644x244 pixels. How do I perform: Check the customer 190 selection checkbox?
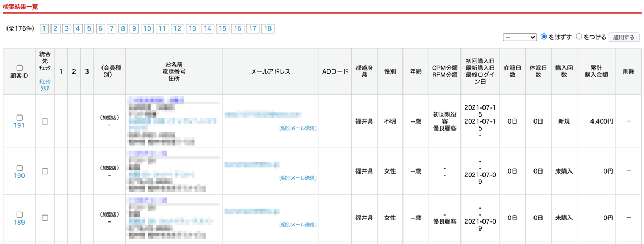(19, 168)
